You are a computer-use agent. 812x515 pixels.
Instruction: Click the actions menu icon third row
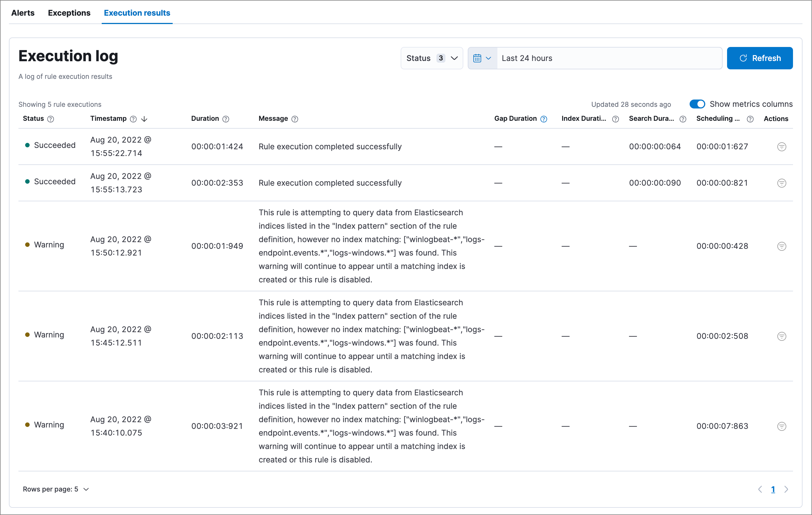(x=780, y=245)
